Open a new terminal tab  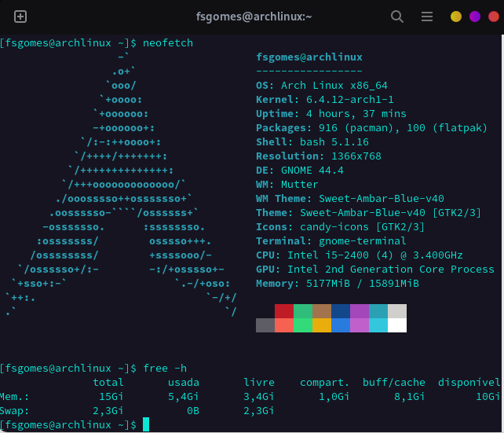pos(20,17)
